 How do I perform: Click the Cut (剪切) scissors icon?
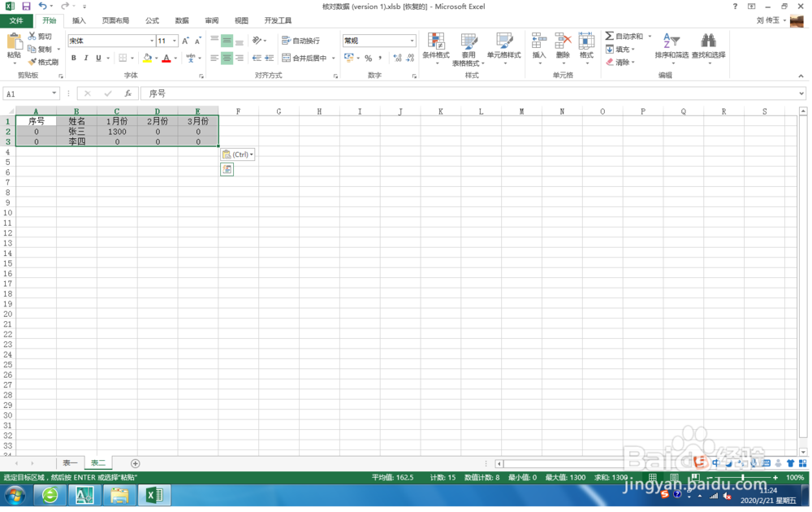[32, 36]
